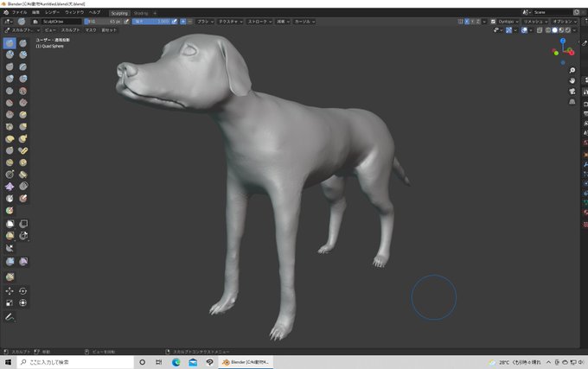The height and width of the screenshot is (369, 588).
Task: Open the レンダー menu
Action: (52, 13)
